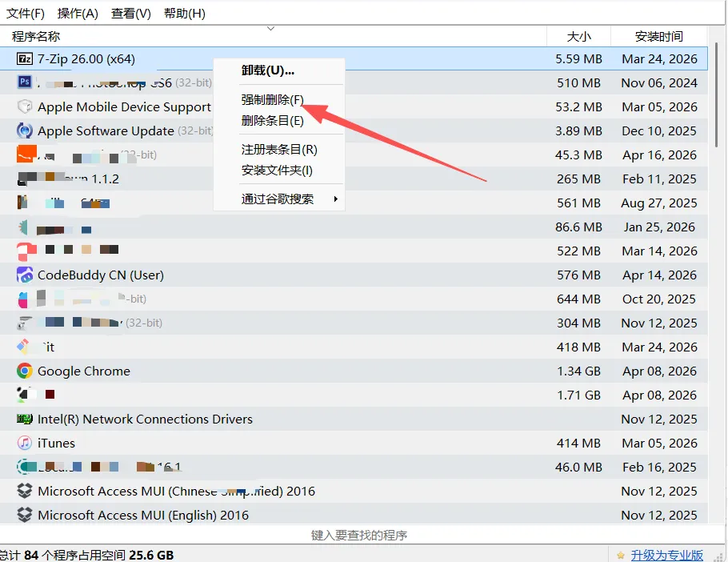Click the 升级为专业版 link
The height and width of the screenshot is (562, 728).
tap(666, 555)
